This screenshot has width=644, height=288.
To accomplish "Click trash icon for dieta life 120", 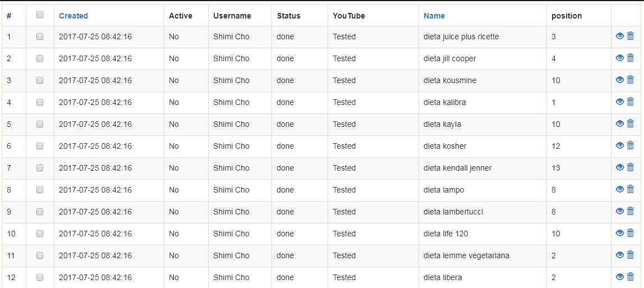I will 630,233.
